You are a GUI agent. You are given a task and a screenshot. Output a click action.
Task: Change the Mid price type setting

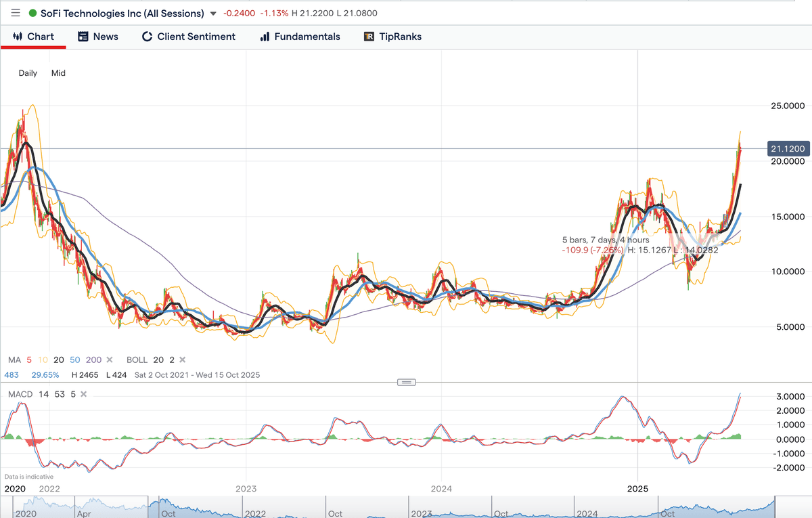click(x=58, y=72)
